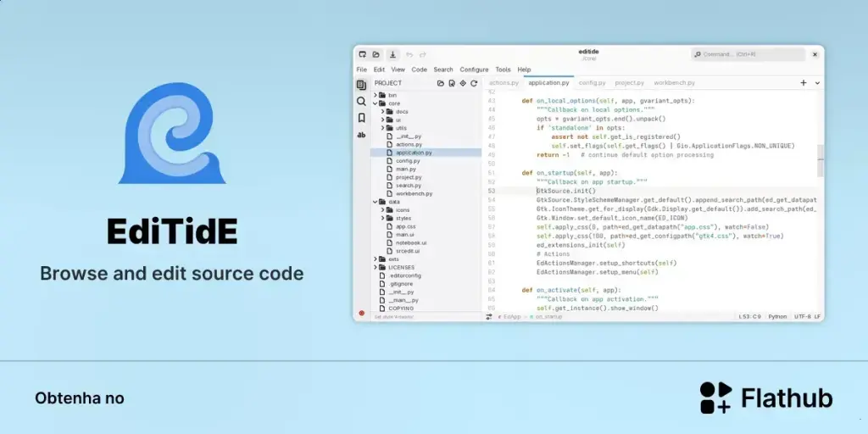The width and height of the screenshot is (868, 434).
Task: Select config.py in the project tree
Action: click(x=408, y=160)
